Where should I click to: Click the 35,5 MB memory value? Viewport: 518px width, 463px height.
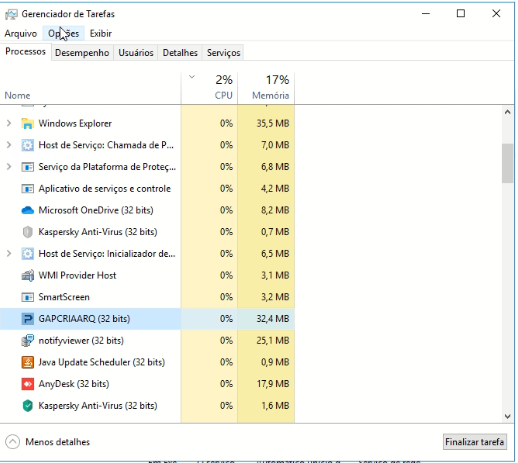tap(273, 124)
